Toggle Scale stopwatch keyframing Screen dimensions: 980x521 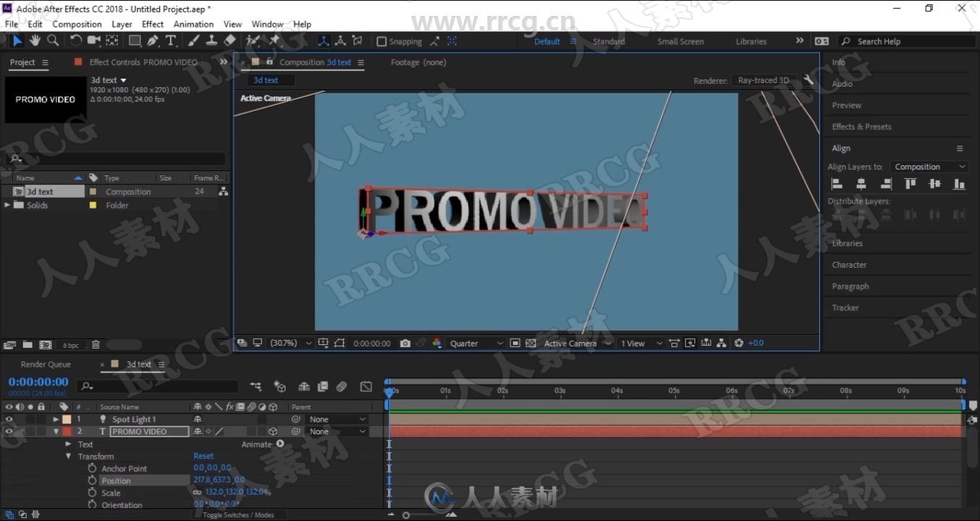coord(92,493)
